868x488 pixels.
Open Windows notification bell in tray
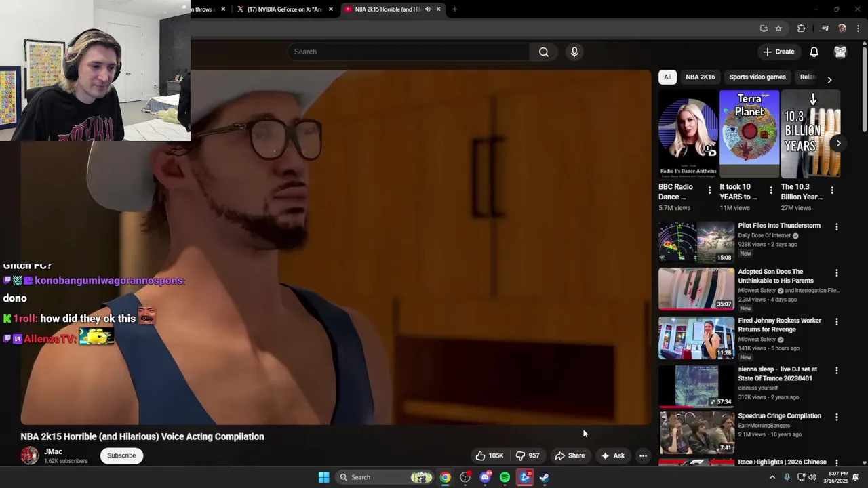point(856,477)
